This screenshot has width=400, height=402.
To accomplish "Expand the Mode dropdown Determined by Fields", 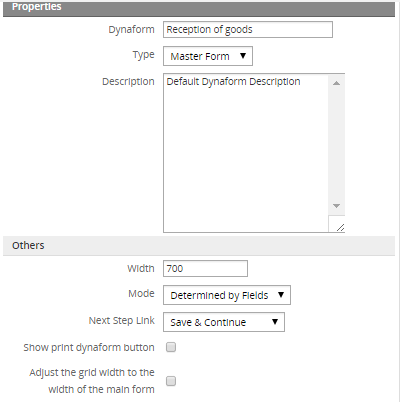I will point(227,295).
